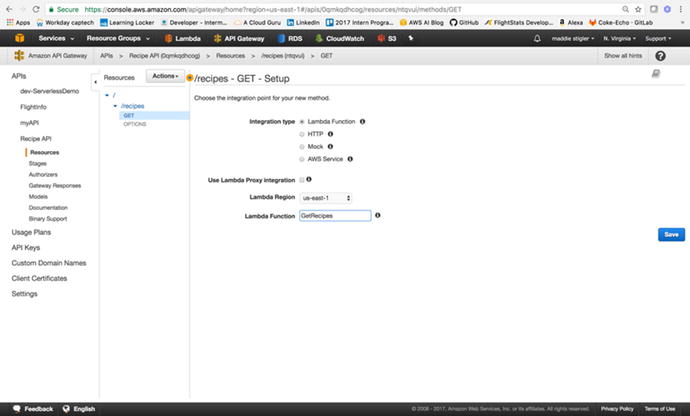Viewport: 690px width, 416px height.
Task: Open the Binary Support section
Action: (48, 218)
